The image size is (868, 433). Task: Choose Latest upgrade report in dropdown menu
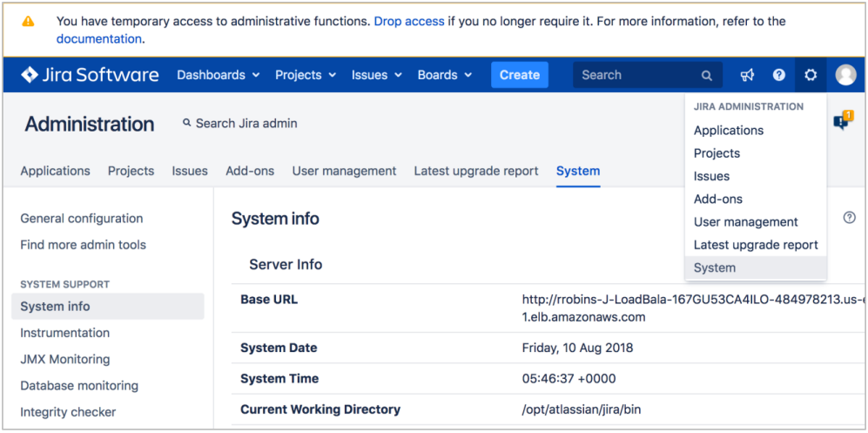(756, 245)
